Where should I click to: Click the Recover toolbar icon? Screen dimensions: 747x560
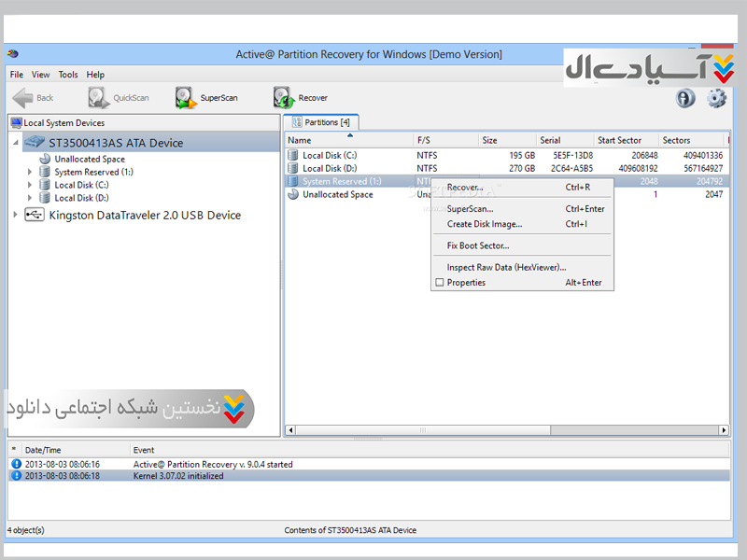(283, 97)
